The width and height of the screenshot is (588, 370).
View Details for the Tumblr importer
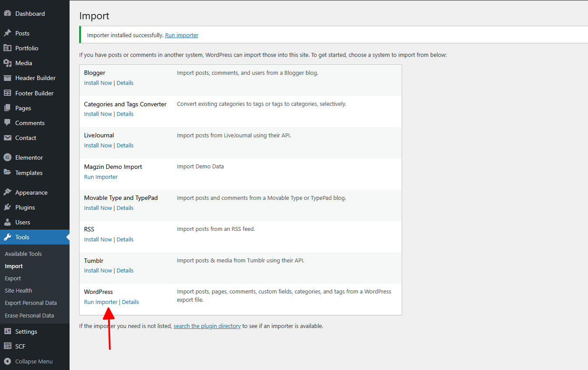pyautogui.click(x=125, y=270)
